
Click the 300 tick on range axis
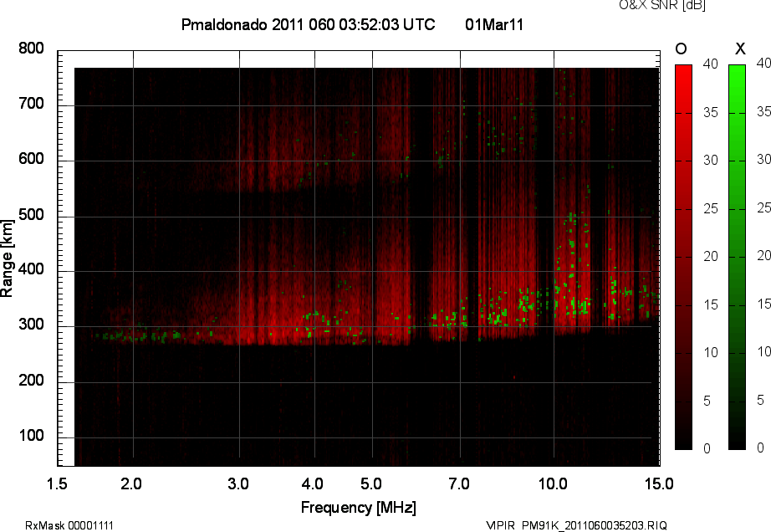(31, 326)
